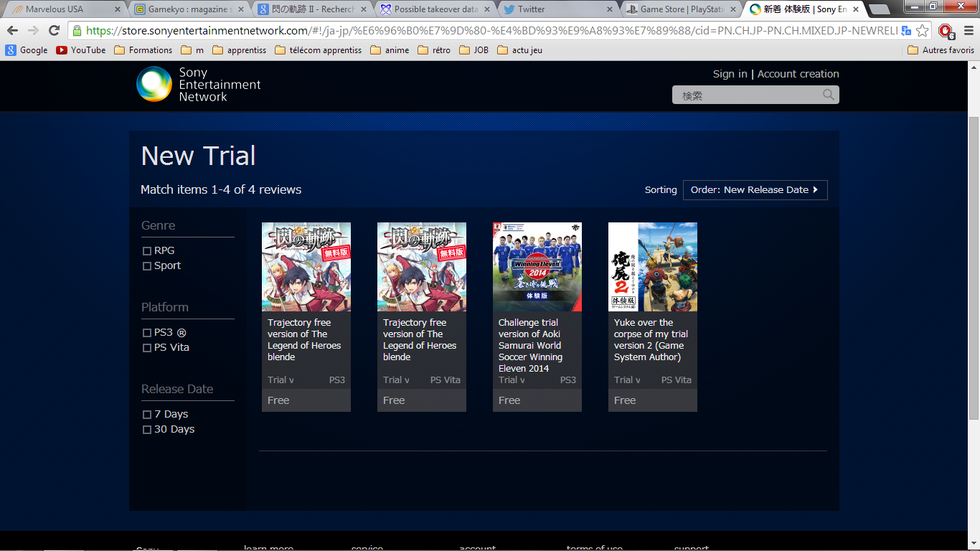Screen dimensions: 980x551
Task: Open the Winning Eleven 2014 cover image
Action: click(537, 267)
